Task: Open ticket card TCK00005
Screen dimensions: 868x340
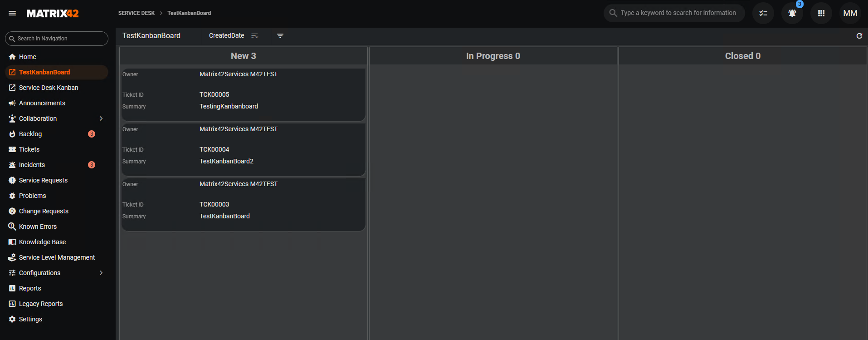Action: [x=243, y=94]
